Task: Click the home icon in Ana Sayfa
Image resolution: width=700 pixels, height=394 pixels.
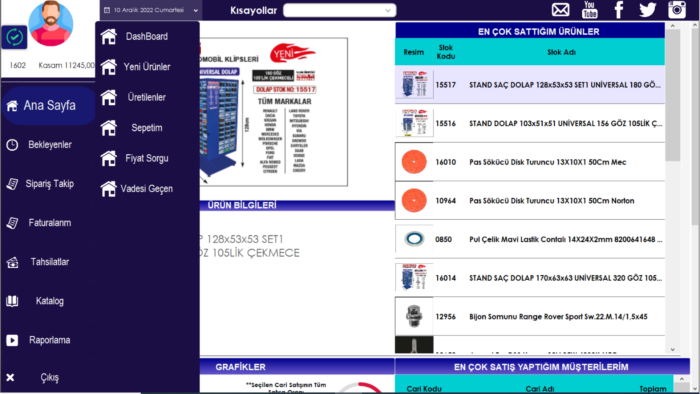Action: point(12,106)
